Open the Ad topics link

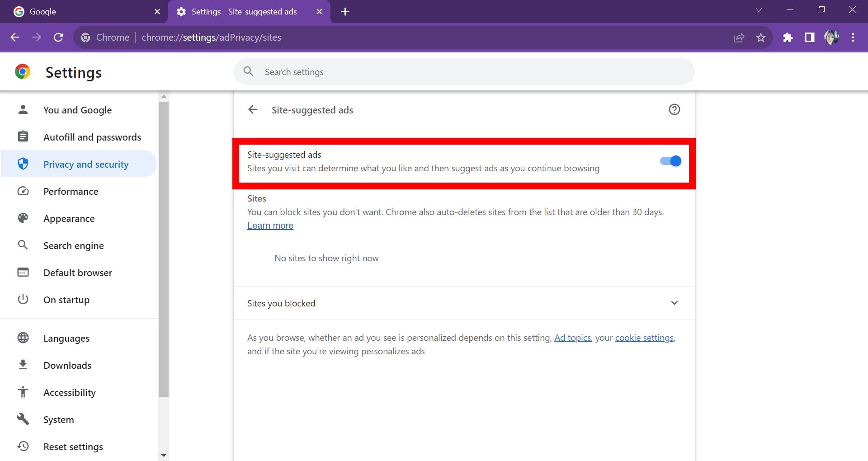pos(572,338)
